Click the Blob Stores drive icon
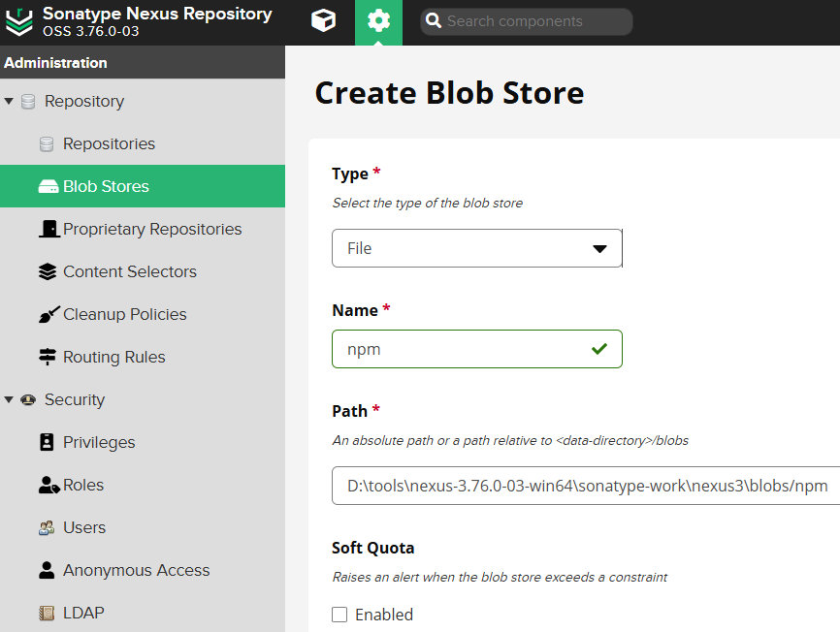Screen dimensions: 840x632 tap(48, 186)
